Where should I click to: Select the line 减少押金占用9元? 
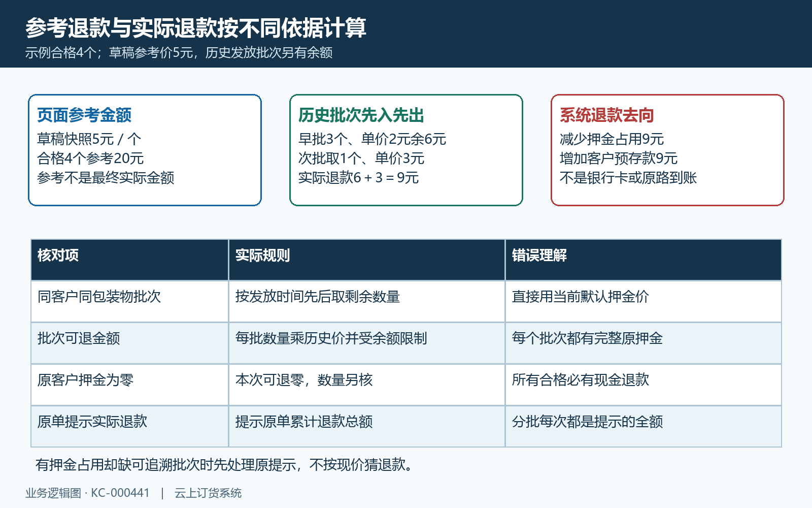pyautogui.click(x=612, y=139)
